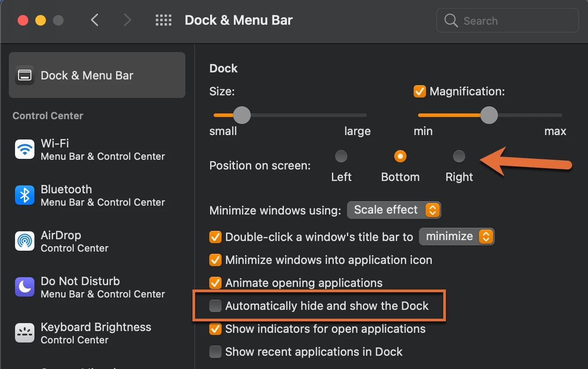
Task: Click the Keyboard Brightness icon
Action: [x=25, y=333]
